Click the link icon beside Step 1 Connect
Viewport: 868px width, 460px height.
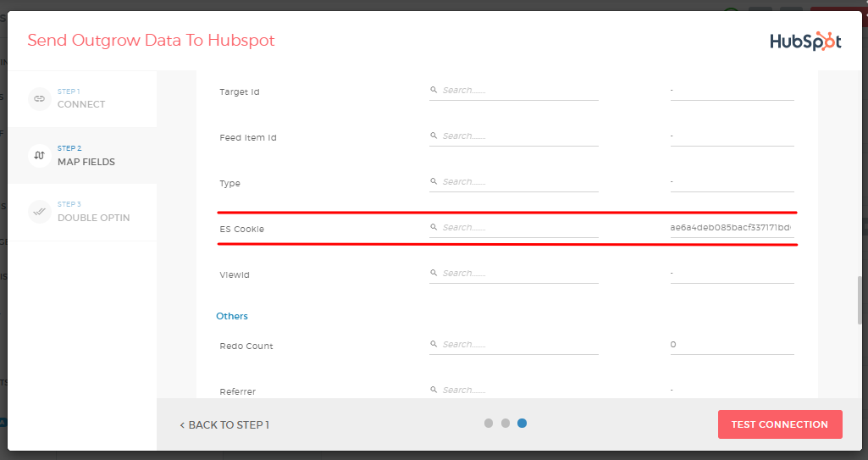pos(39,99)
